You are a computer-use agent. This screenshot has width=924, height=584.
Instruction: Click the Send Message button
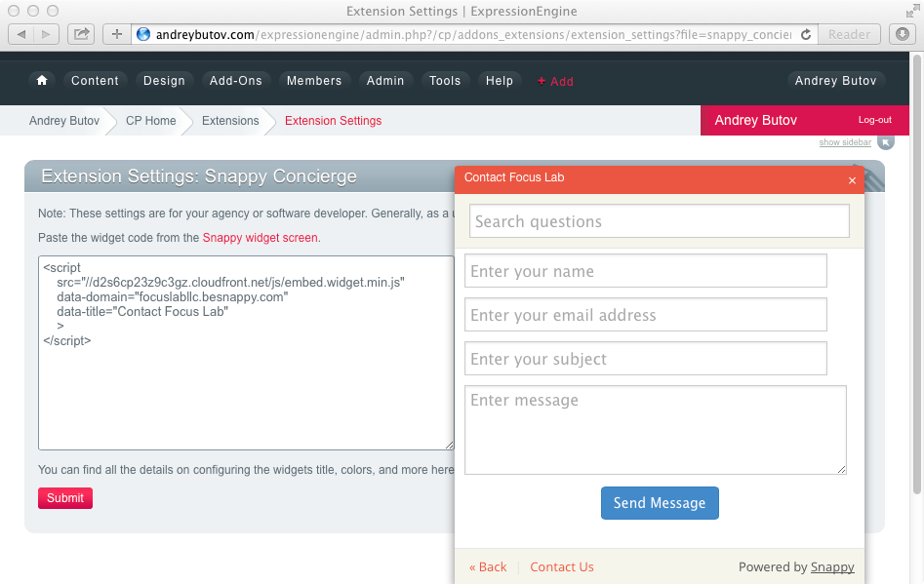point(660,503)
